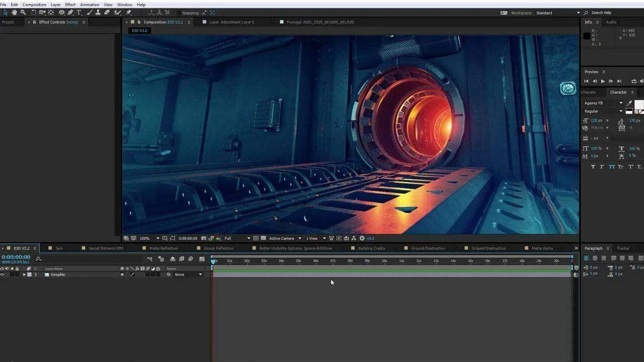Toggle the Snapping checkbox

tap(178, 13)
